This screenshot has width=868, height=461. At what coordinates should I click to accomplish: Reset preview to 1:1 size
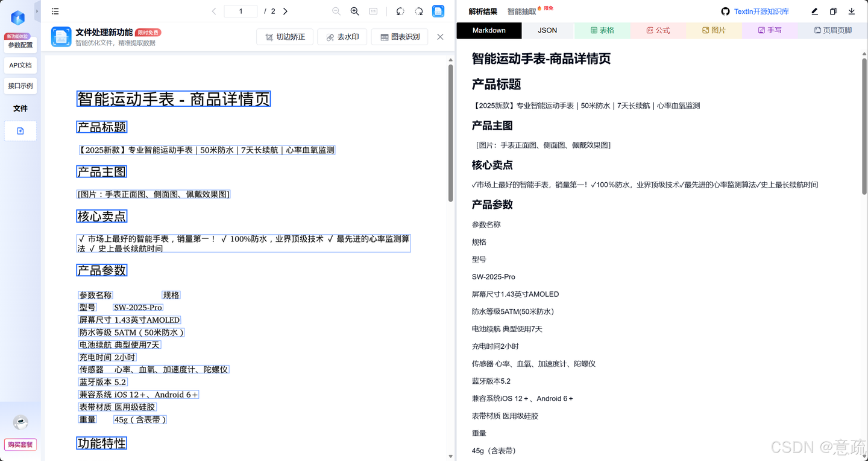(373, 11)
